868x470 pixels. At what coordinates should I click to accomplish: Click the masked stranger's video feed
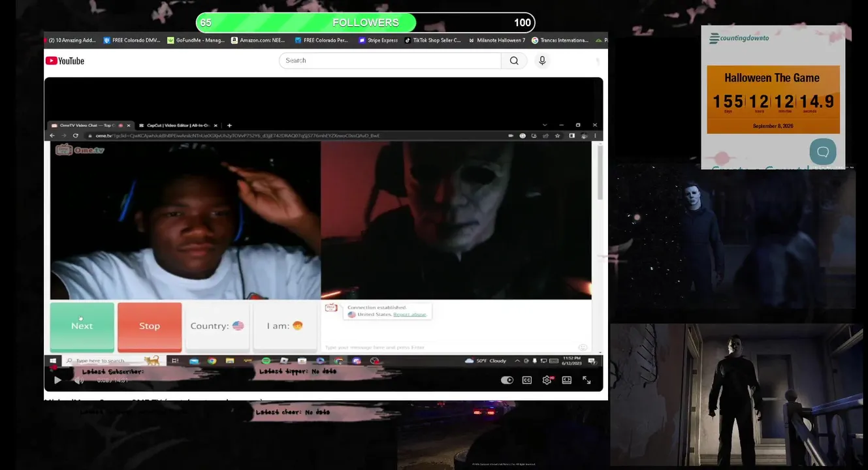click(x=456, y=220)
